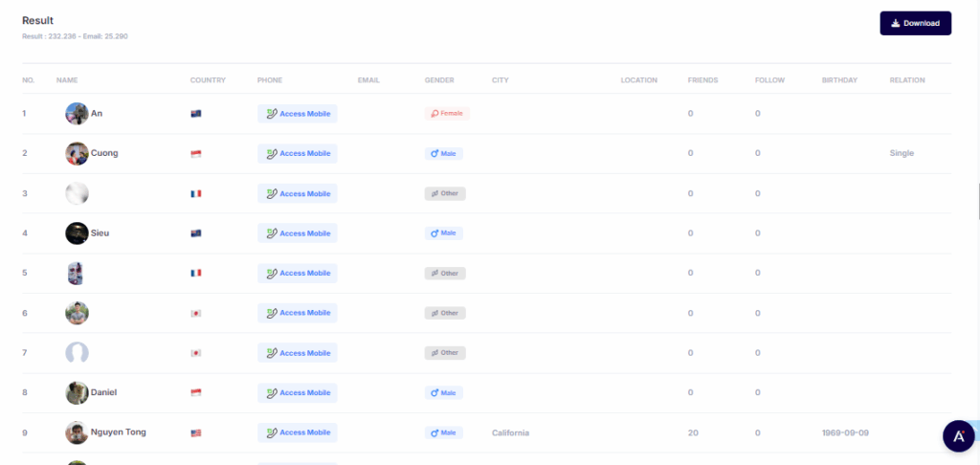Click the page scrollbar on right edge
Screen dimensions: 980x465
(x=977, y=201)
